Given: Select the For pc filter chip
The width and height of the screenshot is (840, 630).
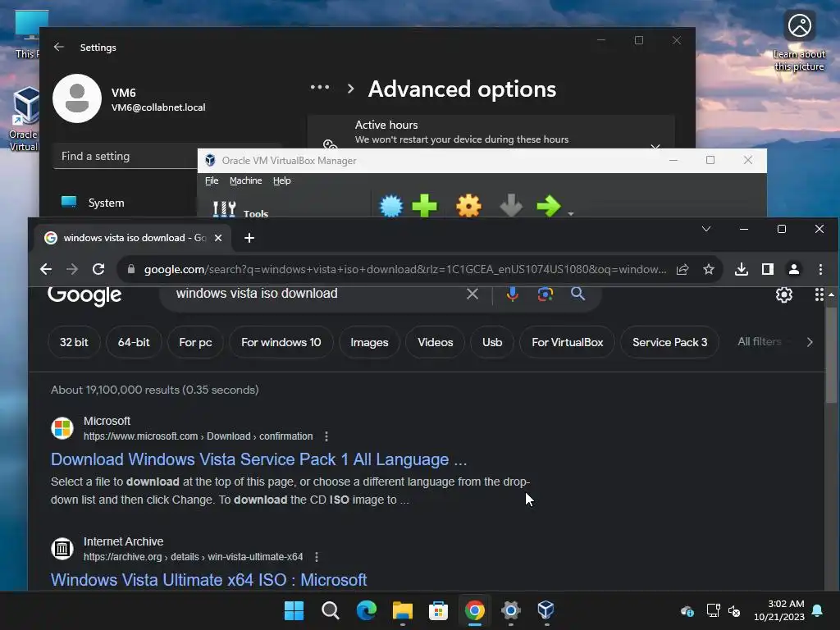Looking at the screenshot, I should click(x=195, y=342).
